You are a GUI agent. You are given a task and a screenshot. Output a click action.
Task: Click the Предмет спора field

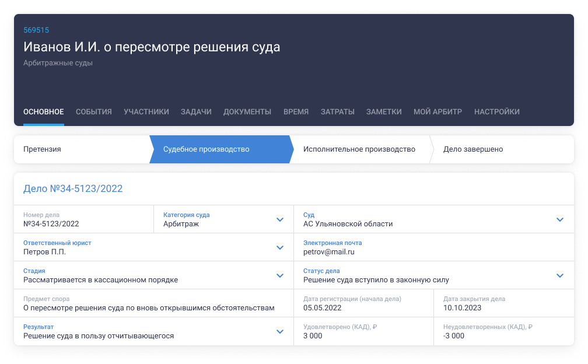pyautogui.click(x=154, y=303)
